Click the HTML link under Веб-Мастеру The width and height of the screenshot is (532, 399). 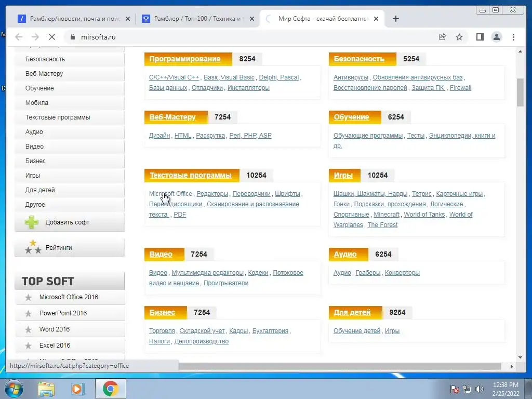(x=183, y=136)
